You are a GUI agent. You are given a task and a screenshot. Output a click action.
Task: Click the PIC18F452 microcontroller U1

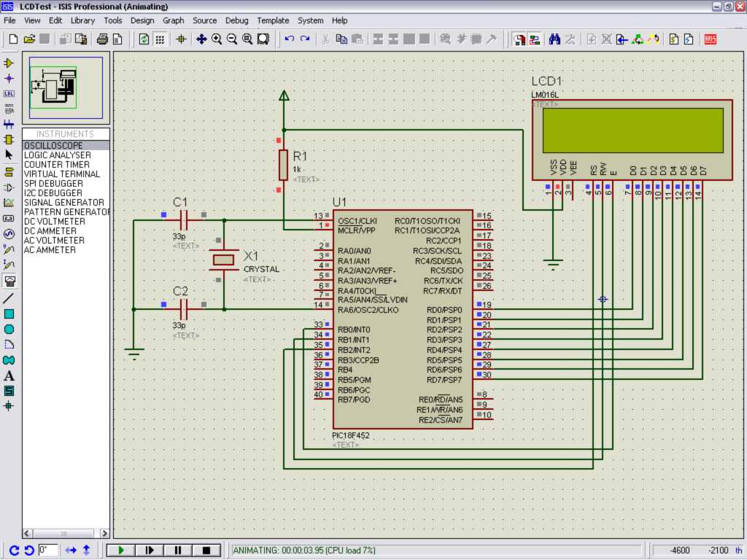(x=403, y=319)
